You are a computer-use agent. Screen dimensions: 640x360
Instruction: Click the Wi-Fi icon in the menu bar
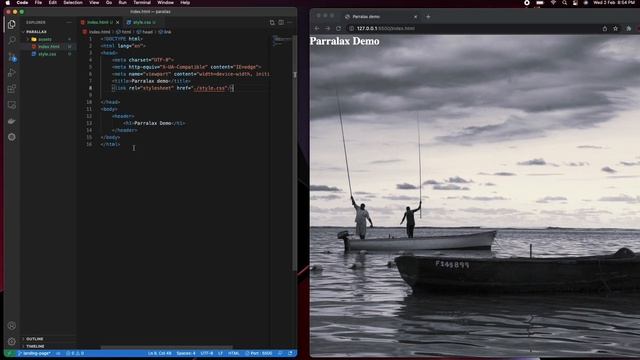553,3
